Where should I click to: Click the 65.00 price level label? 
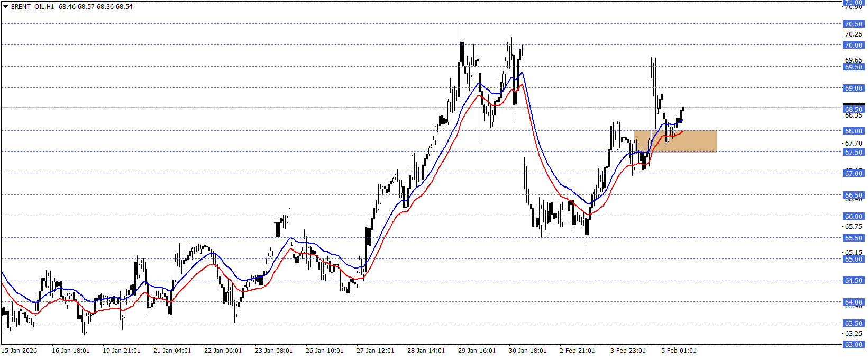pos(853,259)
